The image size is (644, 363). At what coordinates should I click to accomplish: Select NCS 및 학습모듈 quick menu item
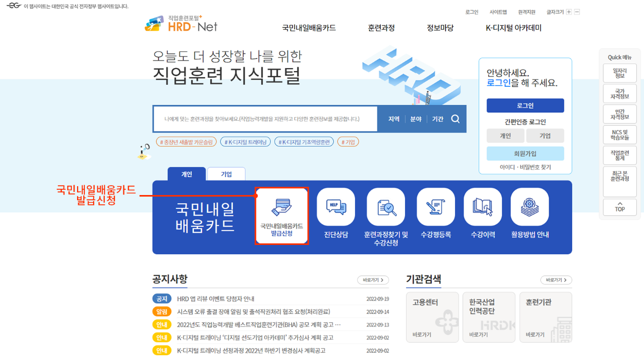tap(620, 134)
